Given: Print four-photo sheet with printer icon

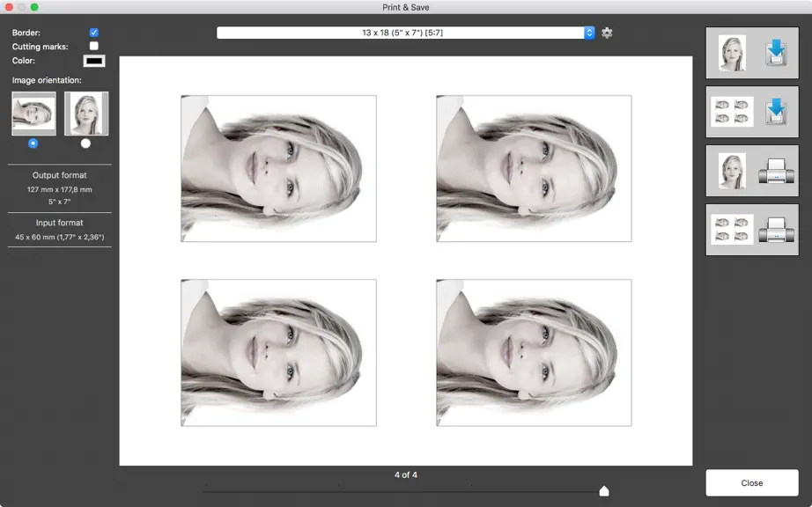Looking at the screenshot, I should 776,230.
